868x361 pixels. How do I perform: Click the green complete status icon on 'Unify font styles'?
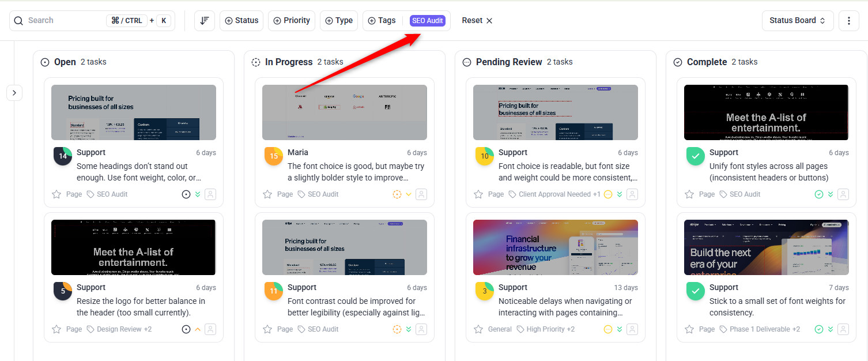(x=819, y=194)
